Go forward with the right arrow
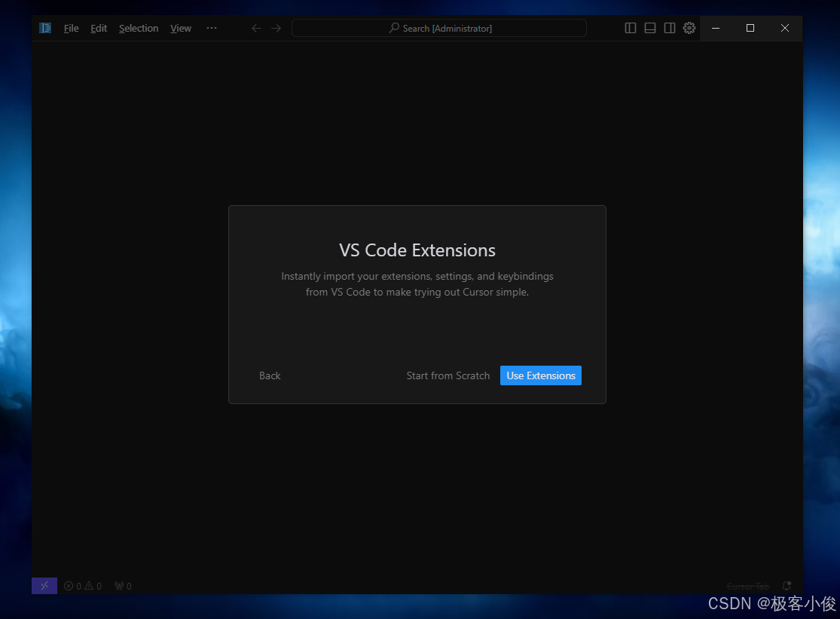This screenshot has height=619, width=840. (276, 28)
